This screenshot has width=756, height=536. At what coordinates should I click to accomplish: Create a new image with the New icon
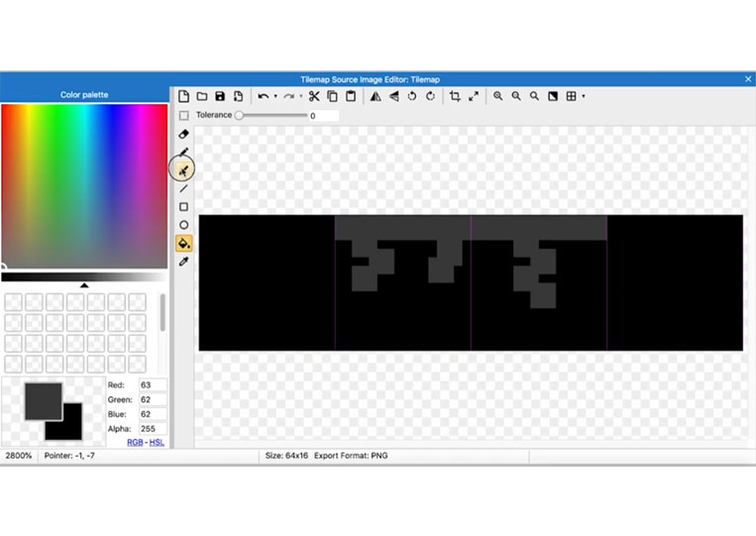point(183,96)
